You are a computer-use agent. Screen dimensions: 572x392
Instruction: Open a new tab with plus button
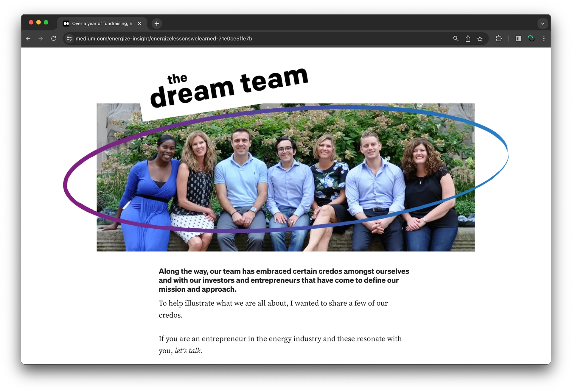(157, 24)
